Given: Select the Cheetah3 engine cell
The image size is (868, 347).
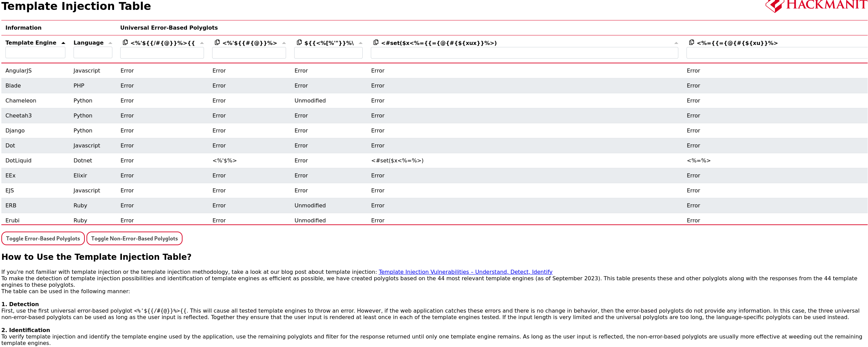Looking at the screenshot, I should 18,115.
